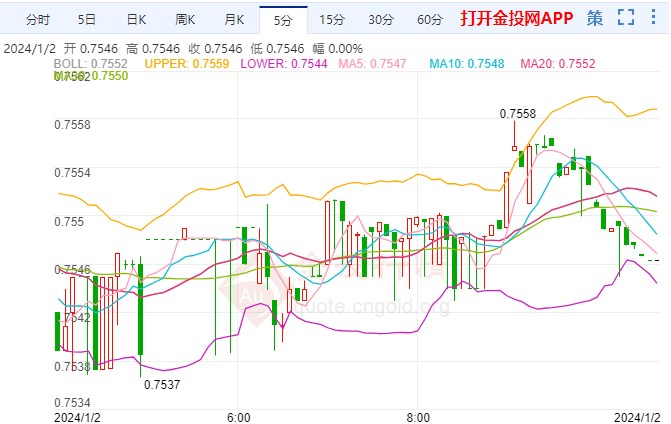The height and width of the screenshot is (424, 671).
Task: Click the MA10: 0.7548 legend label
Action: coord(467,64)
